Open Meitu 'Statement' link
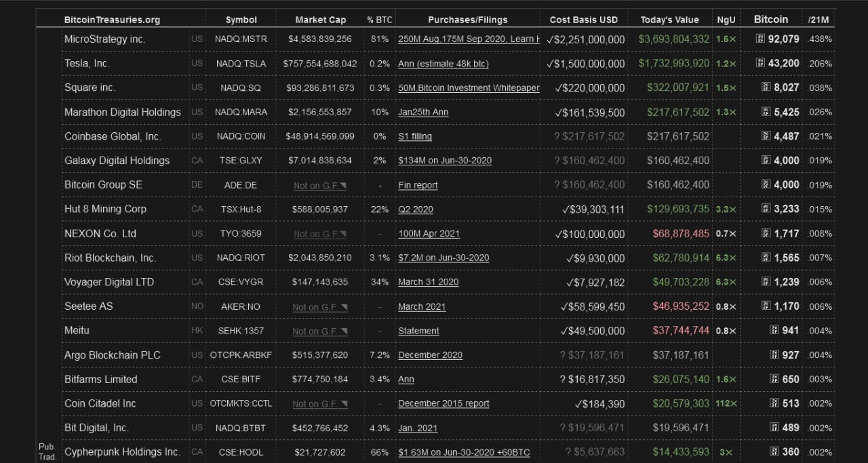 [x=418, y=331]
